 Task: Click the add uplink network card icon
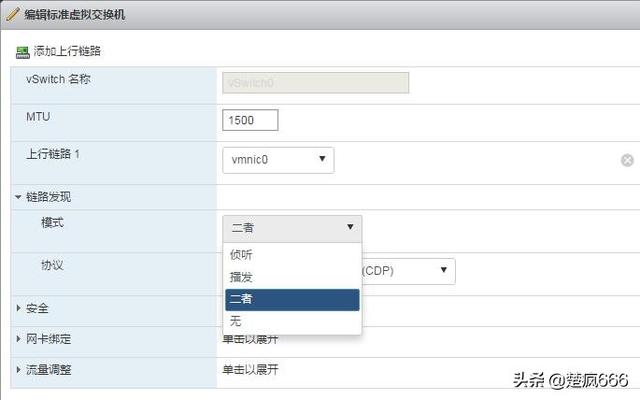click(x=23, y=52)
